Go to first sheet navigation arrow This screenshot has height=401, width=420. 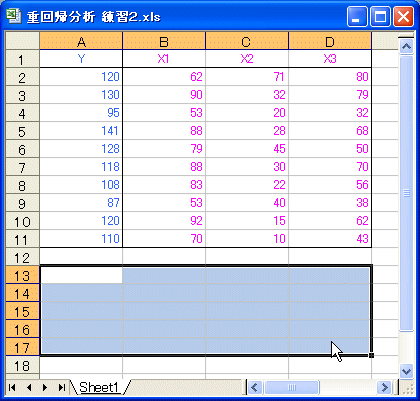tap(12, 387)
